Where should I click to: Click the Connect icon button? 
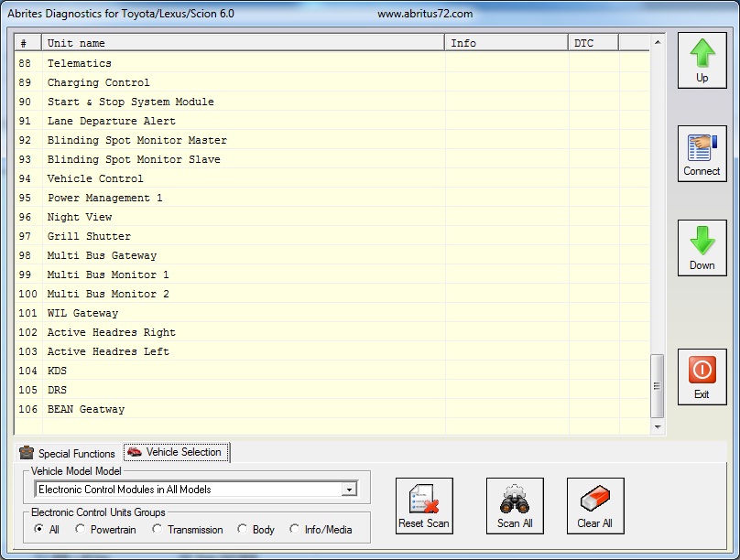coord(702,154)
